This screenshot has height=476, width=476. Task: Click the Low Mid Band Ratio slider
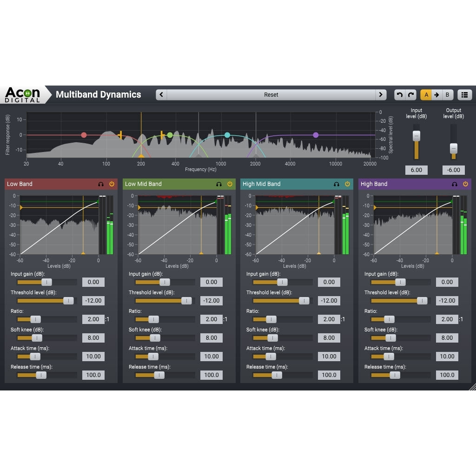[x=165, y=319]
